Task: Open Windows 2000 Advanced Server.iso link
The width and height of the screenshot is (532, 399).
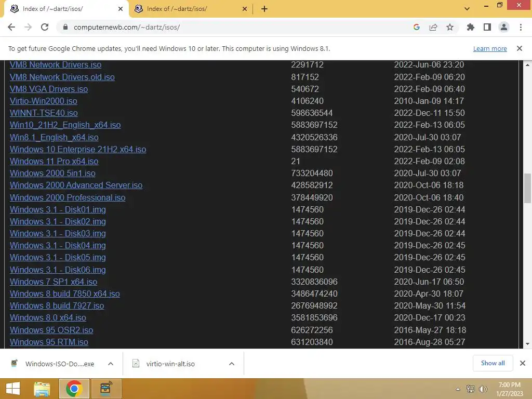Action: (x=76, y=185)
